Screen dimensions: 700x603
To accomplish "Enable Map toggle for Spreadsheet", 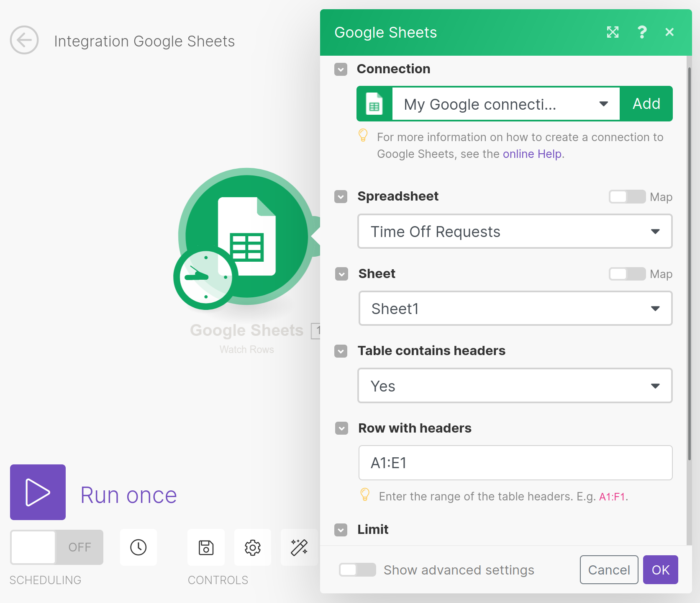I will point(627,197).
